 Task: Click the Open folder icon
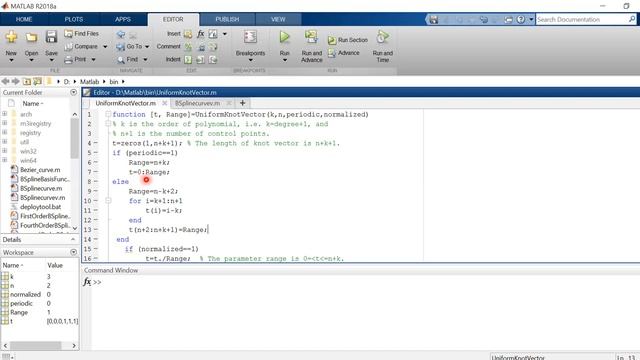pyautogui.click(x=31, y=38)
